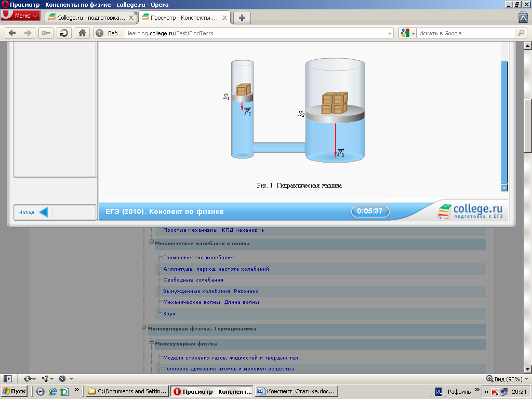Launch media player from quick launch
This screenshot has width=532, height=399.
(x=41, y=392)
